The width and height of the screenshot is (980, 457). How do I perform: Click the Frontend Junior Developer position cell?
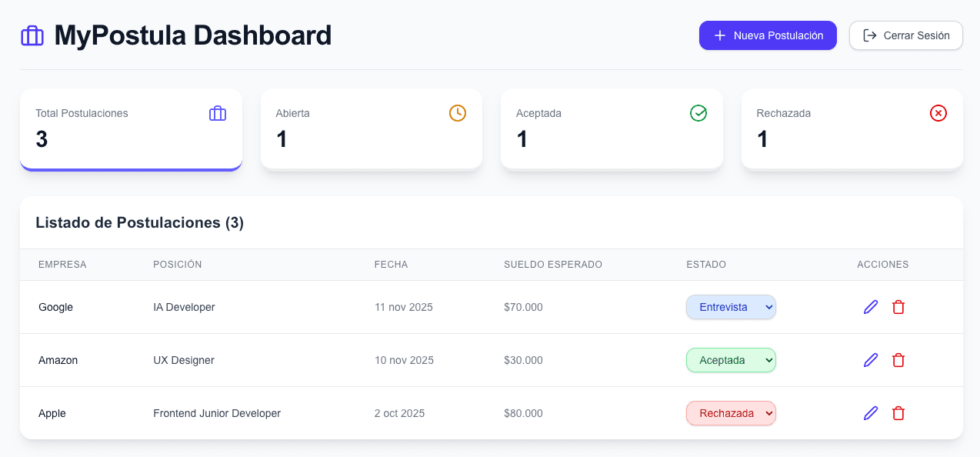(x=217, y=413)
